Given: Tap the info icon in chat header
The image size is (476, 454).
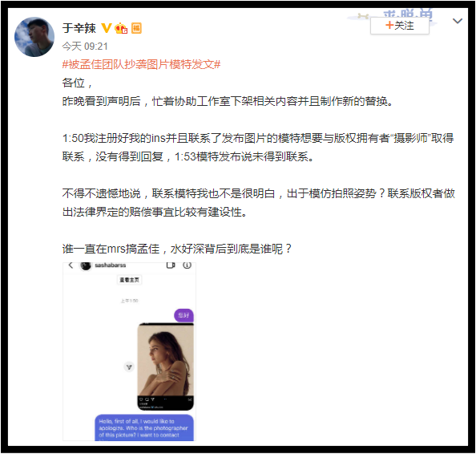Looking at the screenshot, I should (x=187, y=266).
